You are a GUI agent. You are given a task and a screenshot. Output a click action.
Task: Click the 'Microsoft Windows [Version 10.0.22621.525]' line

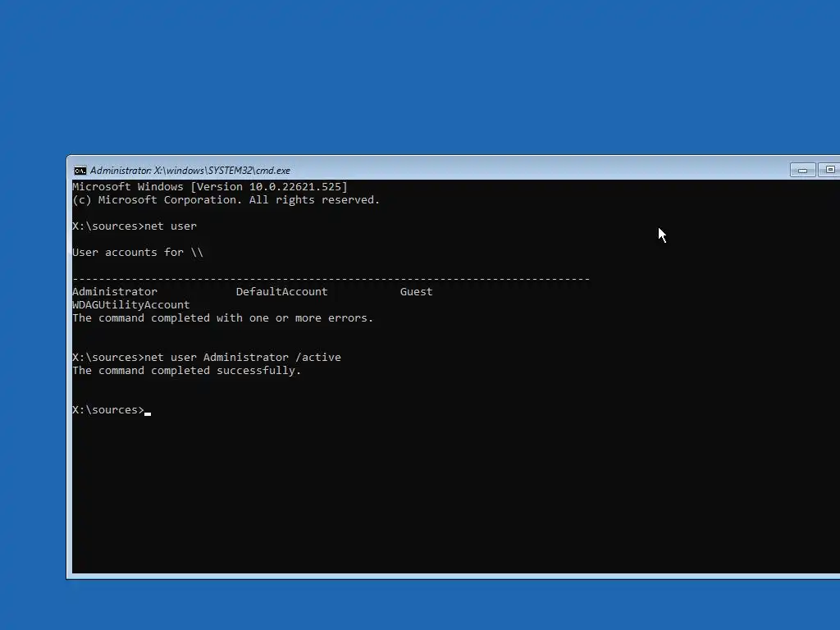coord(210,187)
